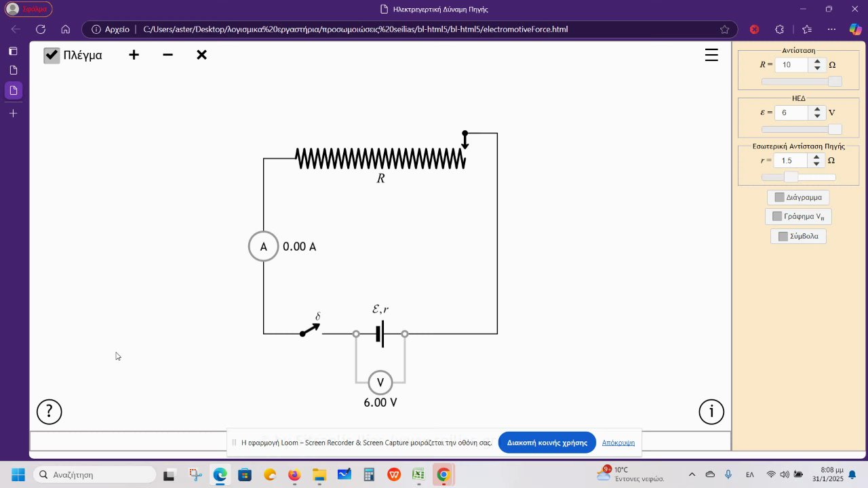868x488 pixels.
Task: Enable the Γράφημα Vπ checkbox button
Action: [x=798, y=217]
